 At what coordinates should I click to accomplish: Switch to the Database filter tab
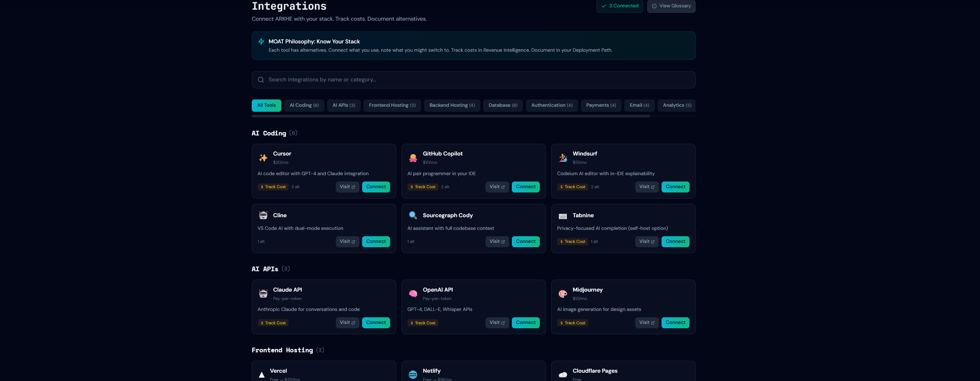click(503, 105)
